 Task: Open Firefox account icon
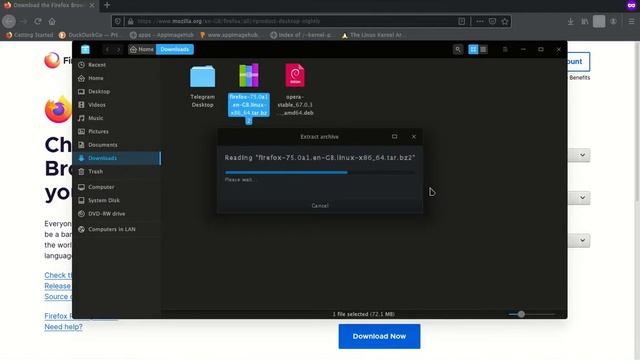[613, 21]
